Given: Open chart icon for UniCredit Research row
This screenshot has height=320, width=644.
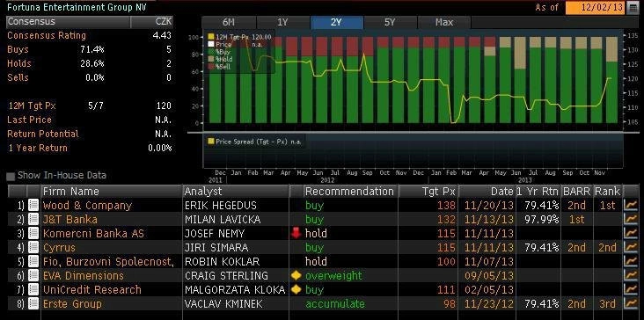Looking at the screenshot, I should pyautogui.click(x=630, y=289).
